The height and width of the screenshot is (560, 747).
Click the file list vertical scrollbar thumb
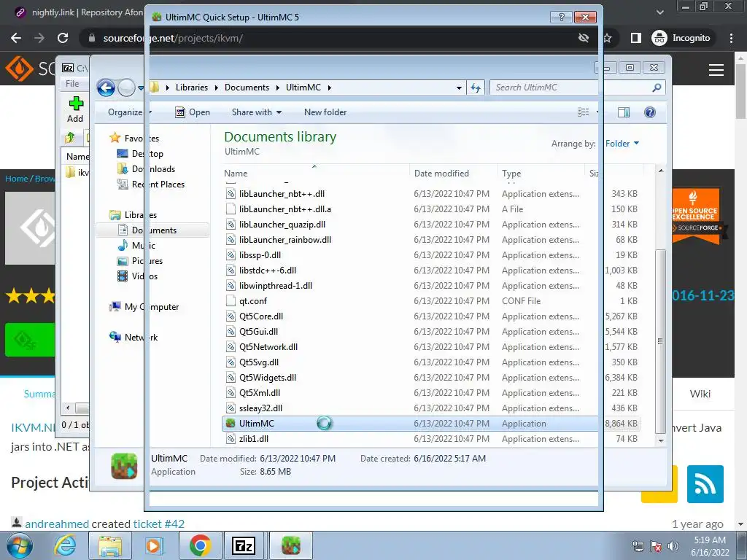point(660,341)
